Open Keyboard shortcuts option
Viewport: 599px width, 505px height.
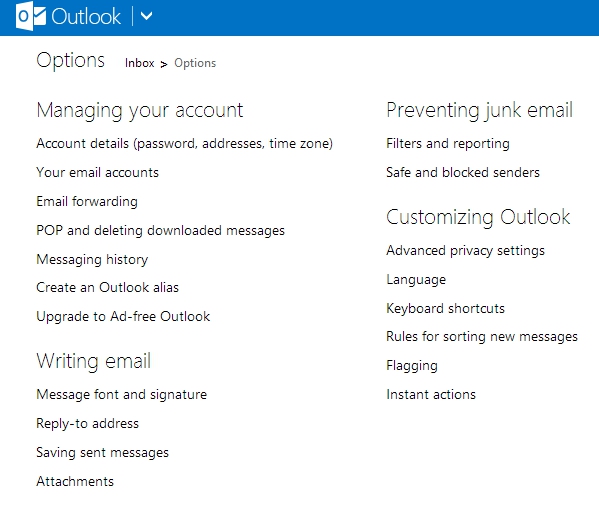click(445, 308)
